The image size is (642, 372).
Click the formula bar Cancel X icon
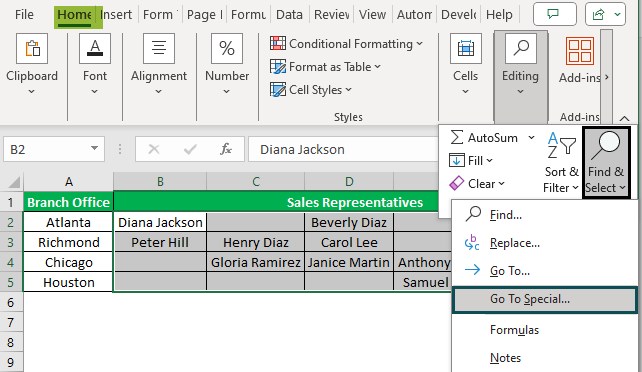click(x=154, y=149)
